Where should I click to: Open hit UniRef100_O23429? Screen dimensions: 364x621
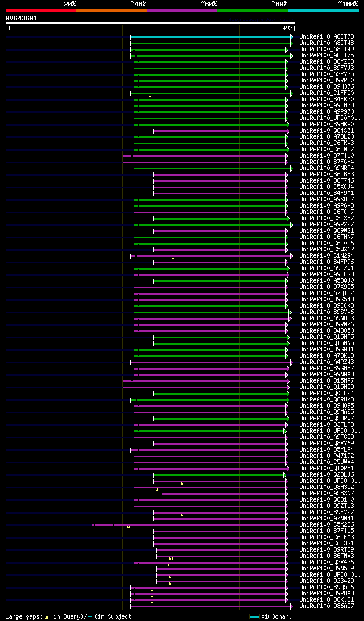click(327, 581)
